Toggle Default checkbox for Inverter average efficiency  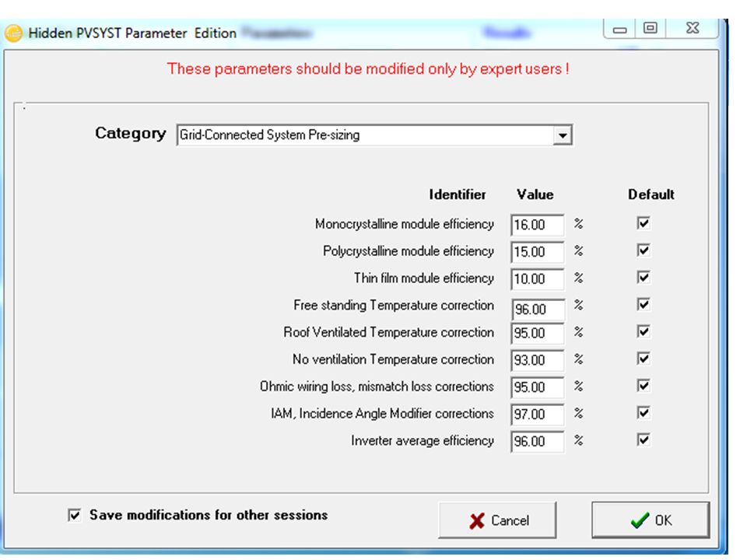[644, 440]
